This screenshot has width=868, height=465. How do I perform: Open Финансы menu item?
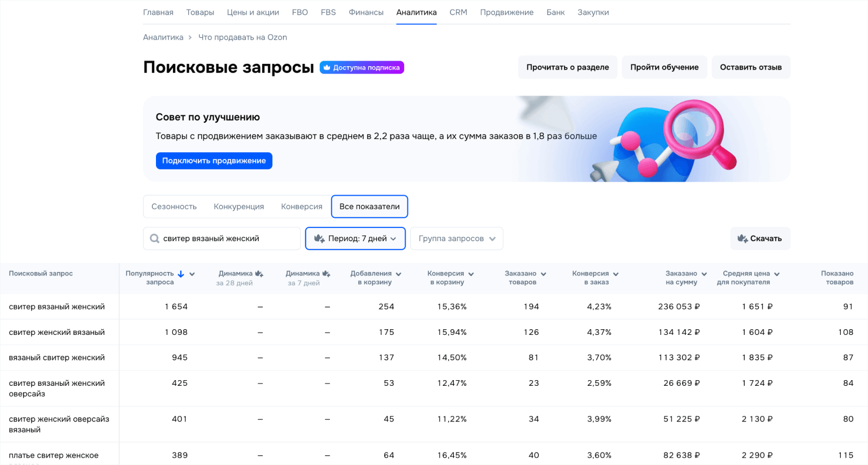[x=366, y=12]
